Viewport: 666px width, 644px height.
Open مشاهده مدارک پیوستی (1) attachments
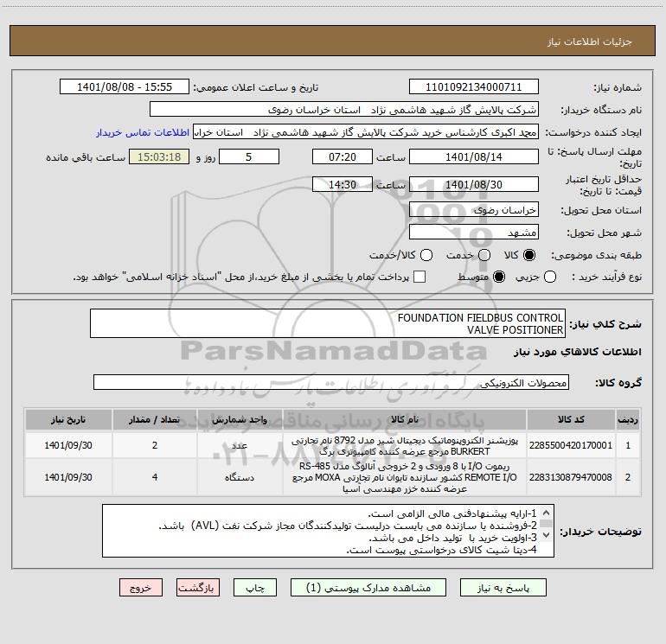[x=368, y=588]
